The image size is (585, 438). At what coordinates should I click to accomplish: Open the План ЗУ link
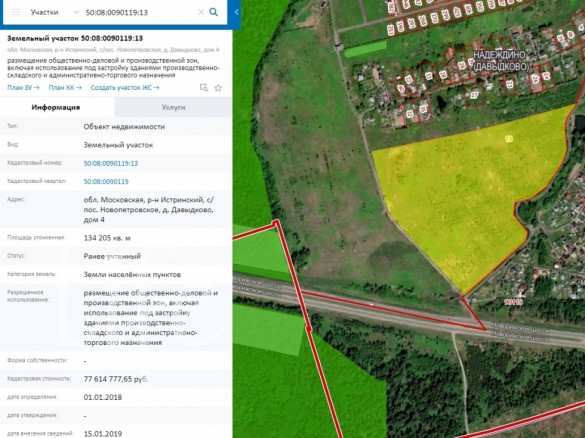[23, 88]
